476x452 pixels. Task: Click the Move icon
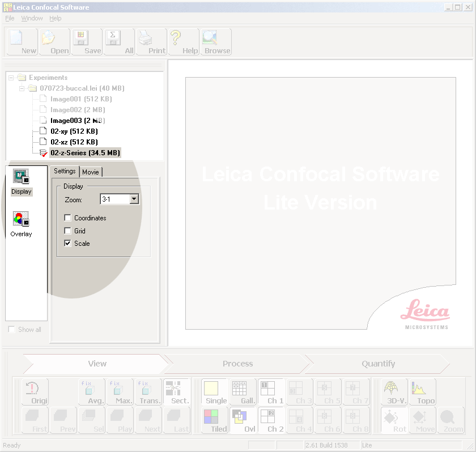423,420
